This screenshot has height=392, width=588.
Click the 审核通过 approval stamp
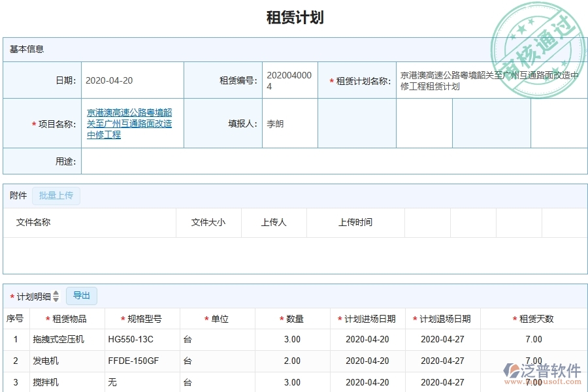(x=537, y=39)
